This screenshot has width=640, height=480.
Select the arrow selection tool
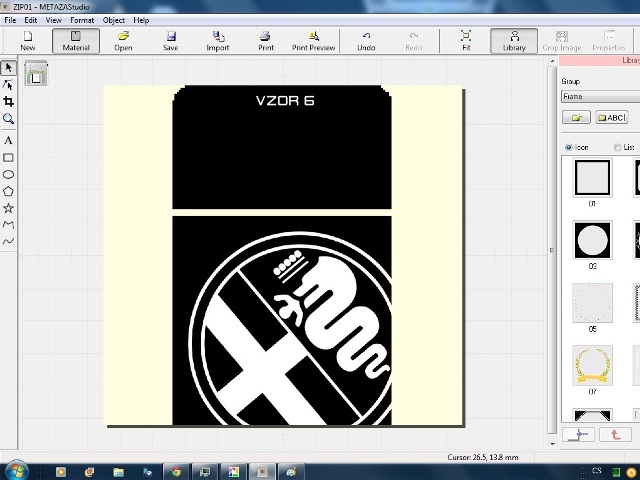click(8, 68)
